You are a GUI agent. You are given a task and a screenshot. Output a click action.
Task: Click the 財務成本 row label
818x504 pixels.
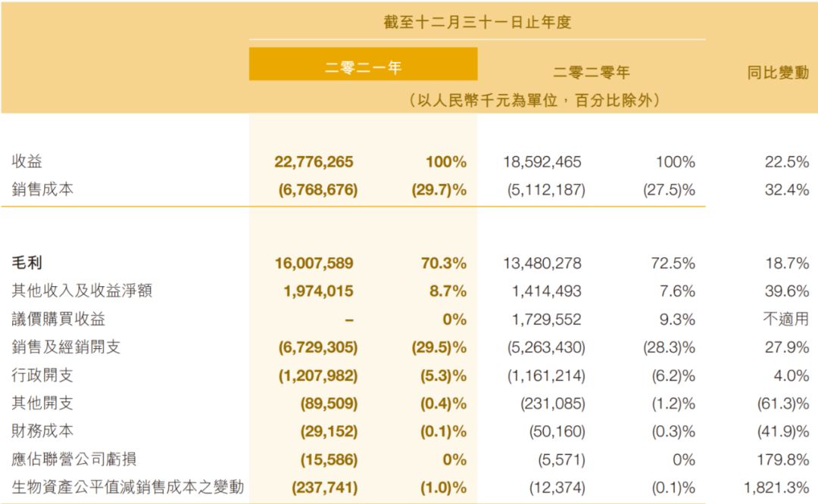click(42, 431)
